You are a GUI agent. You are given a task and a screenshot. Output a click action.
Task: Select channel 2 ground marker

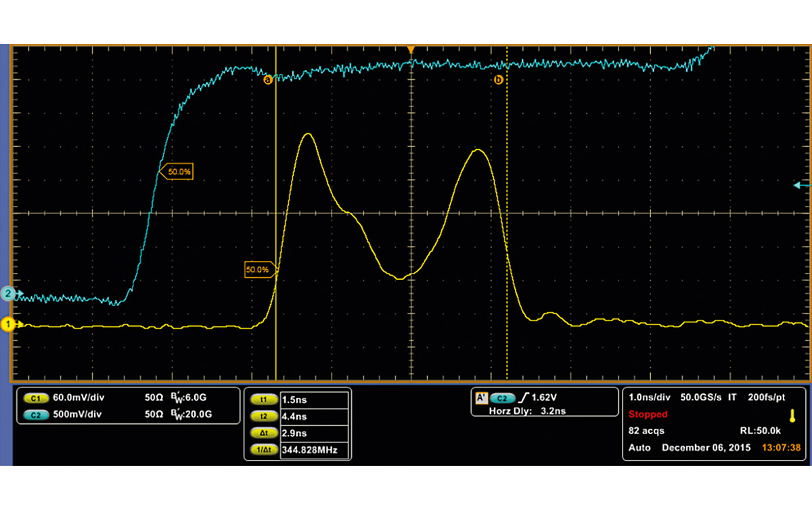(x=8, y=293)
